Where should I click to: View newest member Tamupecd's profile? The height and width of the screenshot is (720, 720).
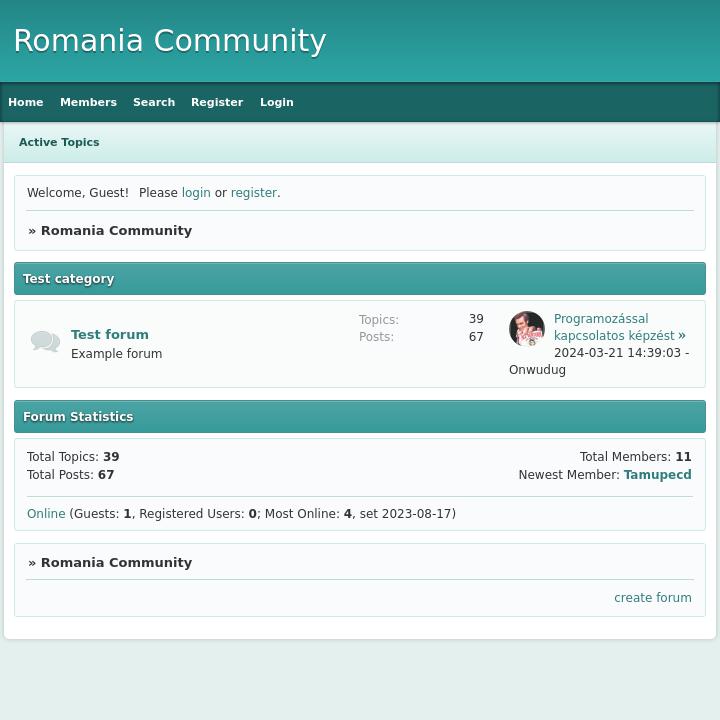(x=657, y=475)
